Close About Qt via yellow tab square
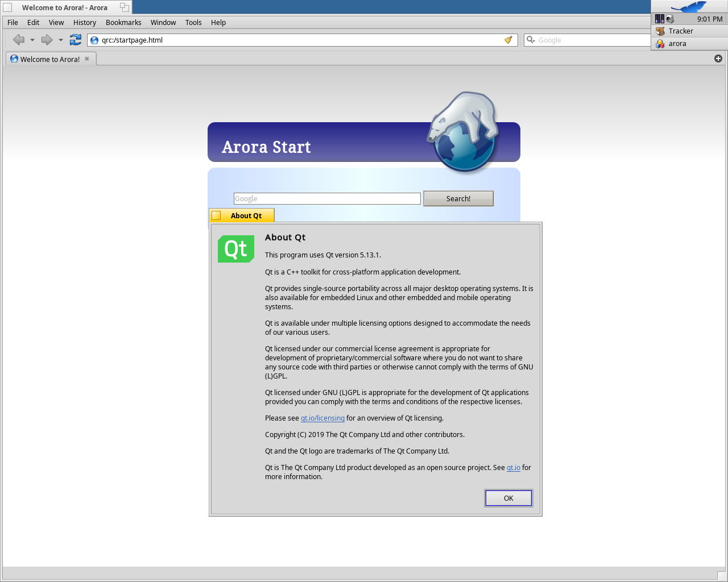Image resolution: width=728 pixels, height=582 pixels. click(216, 215)
